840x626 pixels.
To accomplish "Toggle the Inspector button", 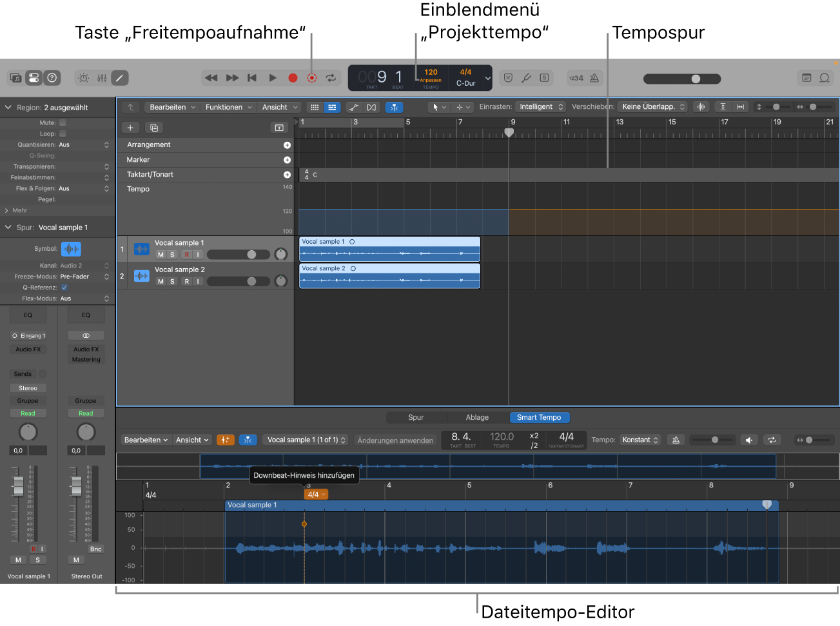I will point(34,78).
